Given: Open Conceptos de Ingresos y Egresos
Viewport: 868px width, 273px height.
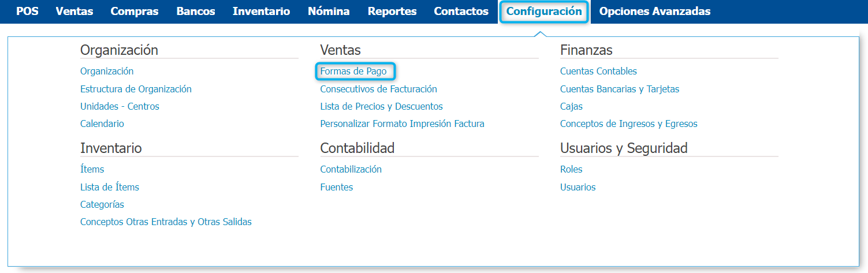Looking at the screenshot, I should (629, 124).
